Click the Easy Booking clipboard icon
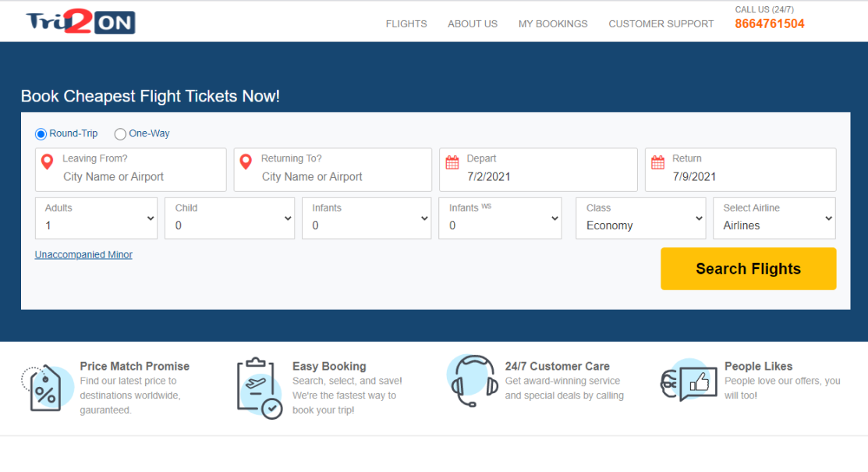The height and width of the screenshot is (472, 868). pos(258,388)
